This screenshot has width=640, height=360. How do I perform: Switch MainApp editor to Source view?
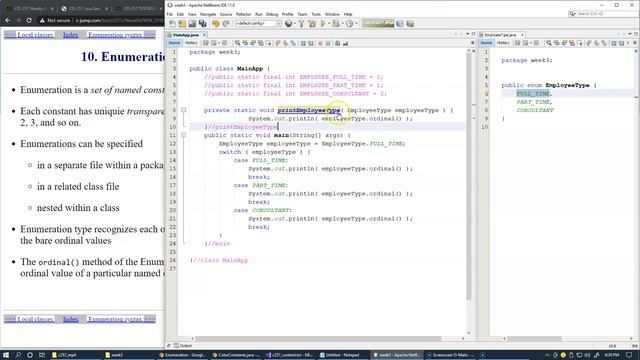(x=174, y=43)
